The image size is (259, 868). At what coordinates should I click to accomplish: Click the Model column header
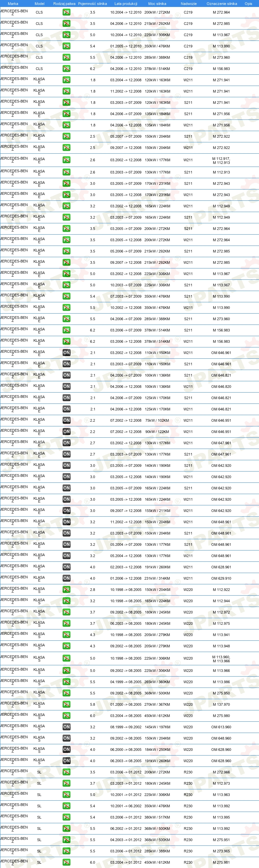(39, 4)
